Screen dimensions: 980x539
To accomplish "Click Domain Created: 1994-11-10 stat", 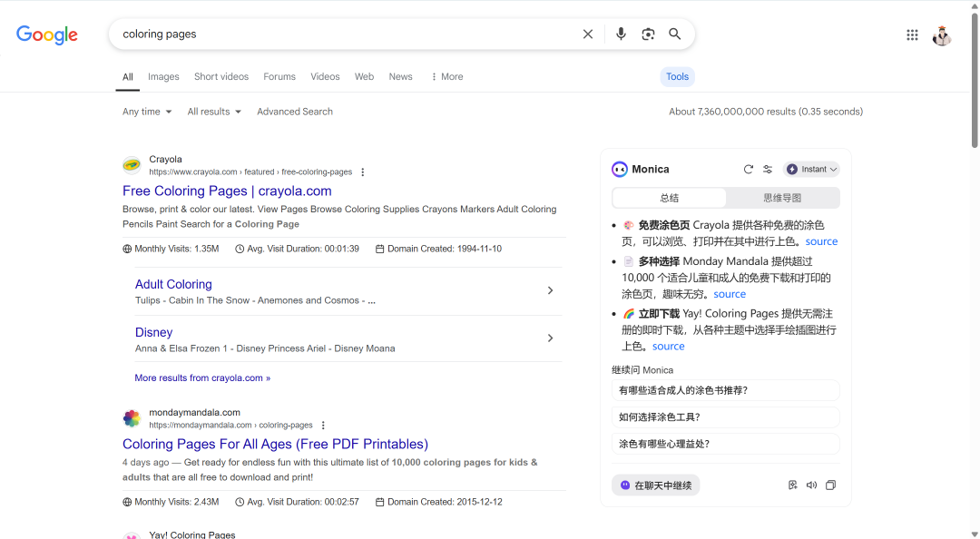I will [x=438, y=249].
